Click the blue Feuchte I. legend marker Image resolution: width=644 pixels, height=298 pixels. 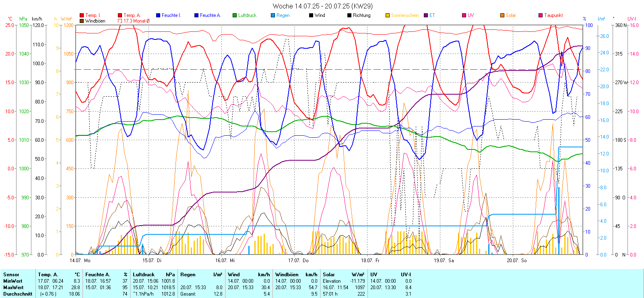point(158,15)
